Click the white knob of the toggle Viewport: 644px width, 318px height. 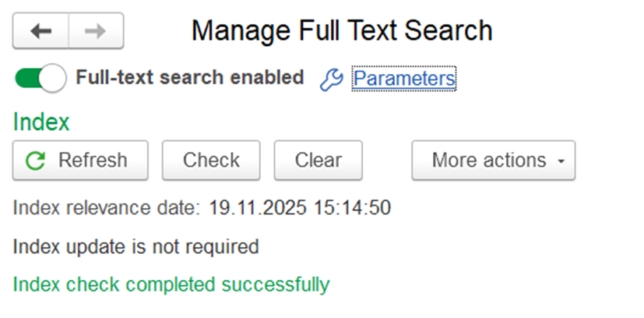tap(52, 78)
